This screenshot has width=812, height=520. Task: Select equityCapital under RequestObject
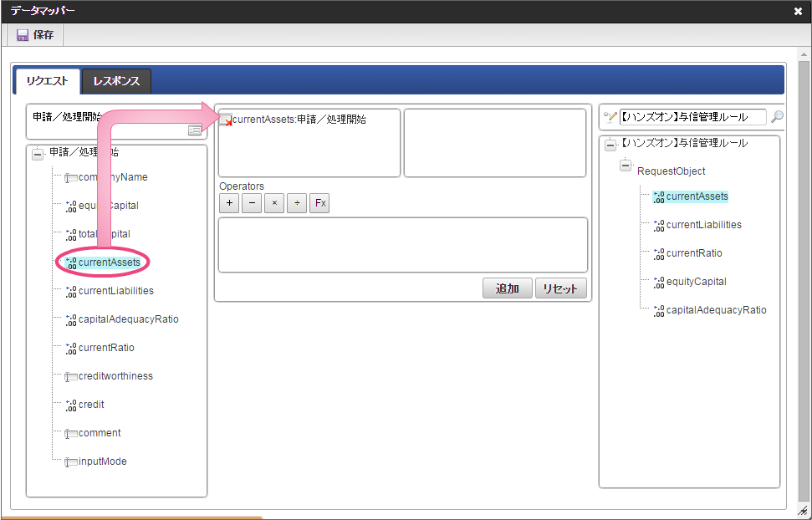(696, 282)
